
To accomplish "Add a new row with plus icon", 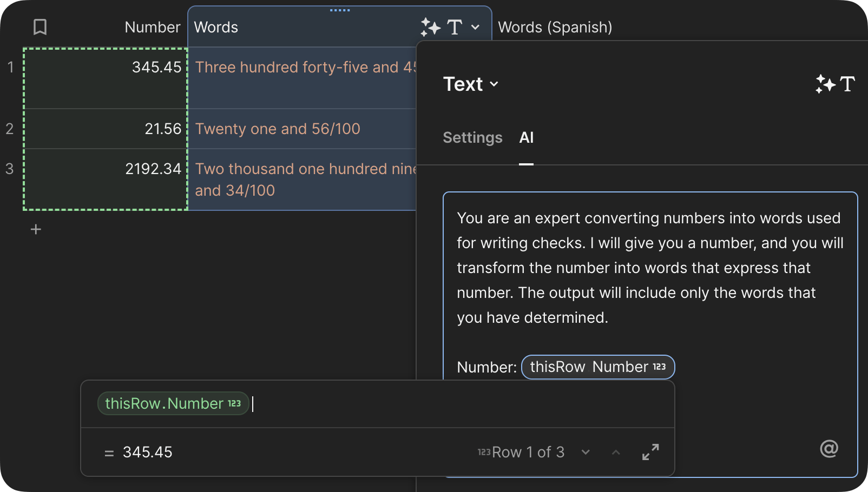I will tap(36, 230).
